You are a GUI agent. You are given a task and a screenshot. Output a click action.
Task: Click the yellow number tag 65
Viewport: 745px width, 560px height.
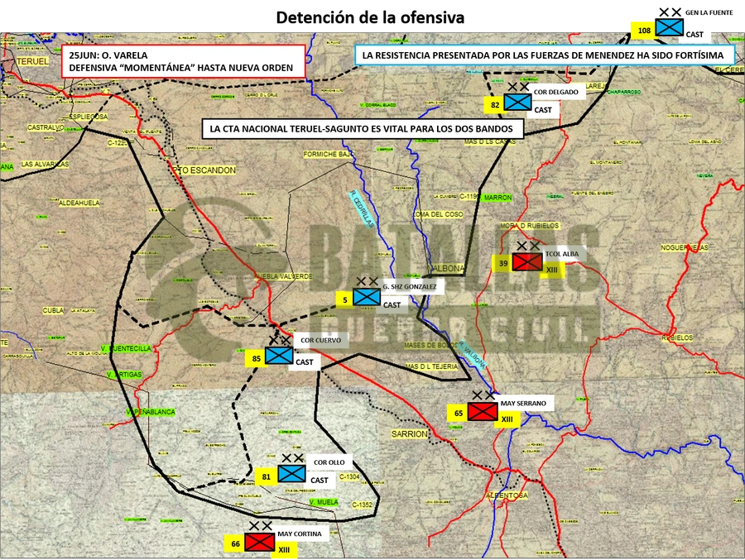click(458, 413)
